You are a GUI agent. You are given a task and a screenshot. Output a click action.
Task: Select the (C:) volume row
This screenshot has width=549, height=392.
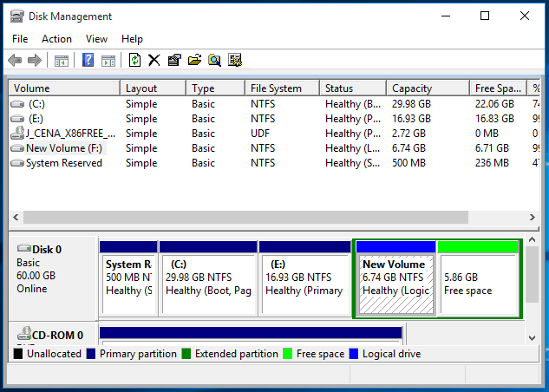274,104
